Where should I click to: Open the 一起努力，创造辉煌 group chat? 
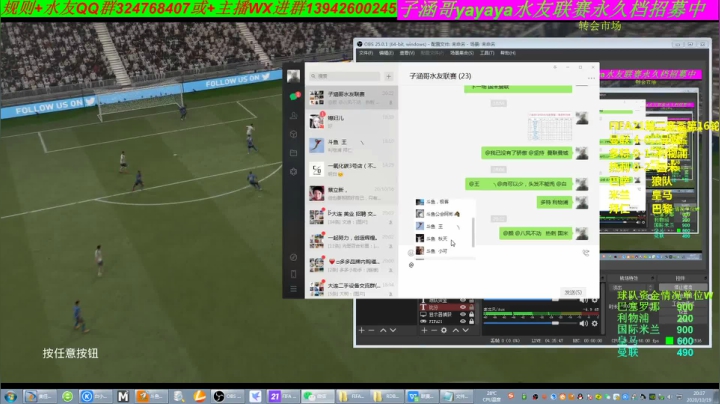[352, 241]
